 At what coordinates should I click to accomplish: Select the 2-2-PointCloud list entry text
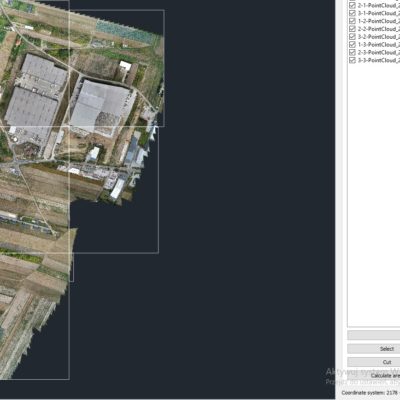point(379,29)
